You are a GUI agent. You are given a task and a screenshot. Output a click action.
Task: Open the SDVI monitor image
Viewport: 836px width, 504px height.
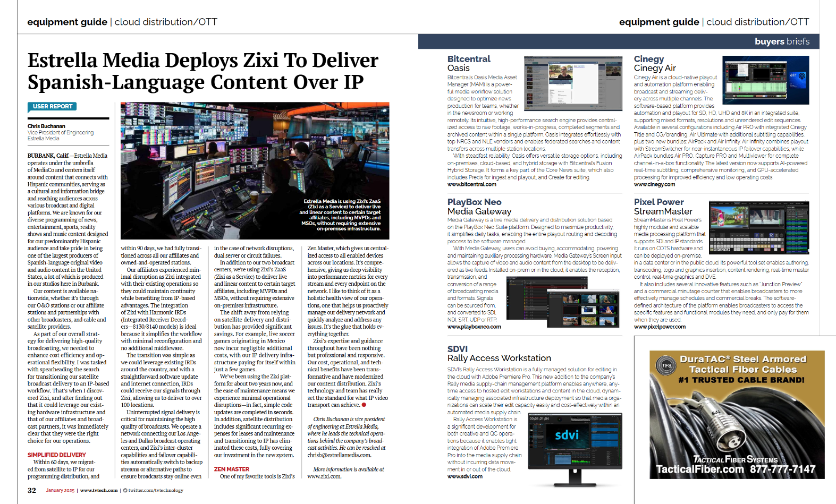(575, 449)
